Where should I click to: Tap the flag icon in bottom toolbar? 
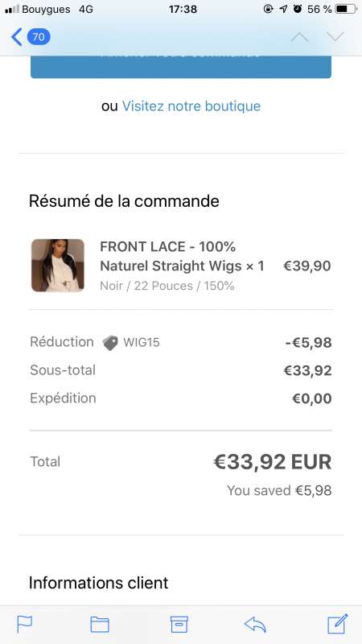pos(25,625)
